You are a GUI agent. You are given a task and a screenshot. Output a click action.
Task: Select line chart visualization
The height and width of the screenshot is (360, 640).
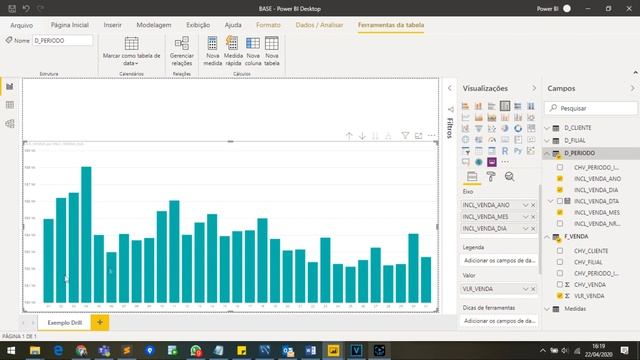coord(465,118)
